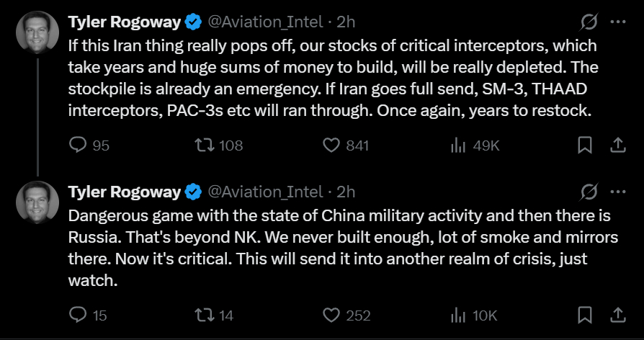Reply to the first tweet about Iran interceptors
This screenshot has width=644, height=340.
[78, 146]
